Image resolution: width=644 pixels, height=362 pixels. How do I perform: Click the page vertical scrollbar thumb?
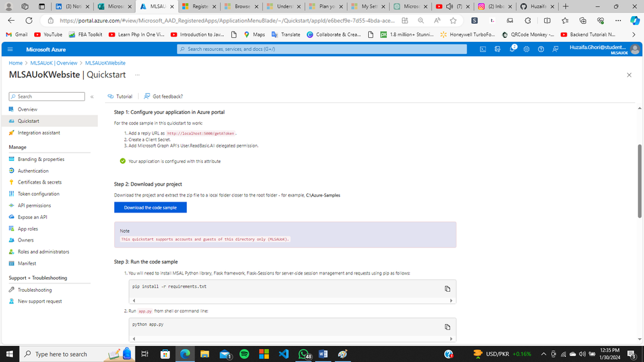[x=639, y=181]
